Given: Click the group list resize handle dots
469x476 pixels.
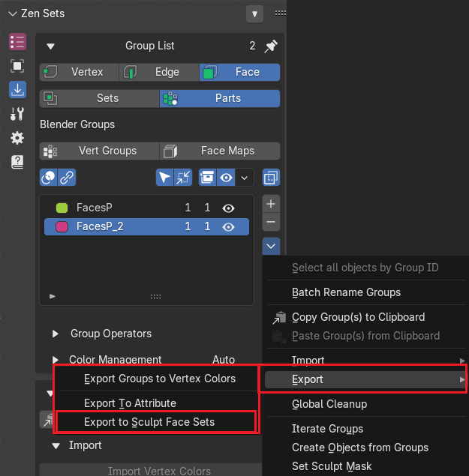Looking at the screenshot, I should click(155, 296).
